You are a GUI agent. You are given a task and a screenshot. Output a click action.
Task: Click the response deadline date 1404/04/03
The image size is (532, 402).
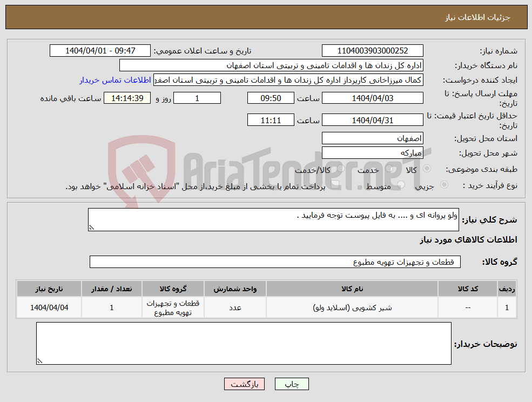[373, 98]
